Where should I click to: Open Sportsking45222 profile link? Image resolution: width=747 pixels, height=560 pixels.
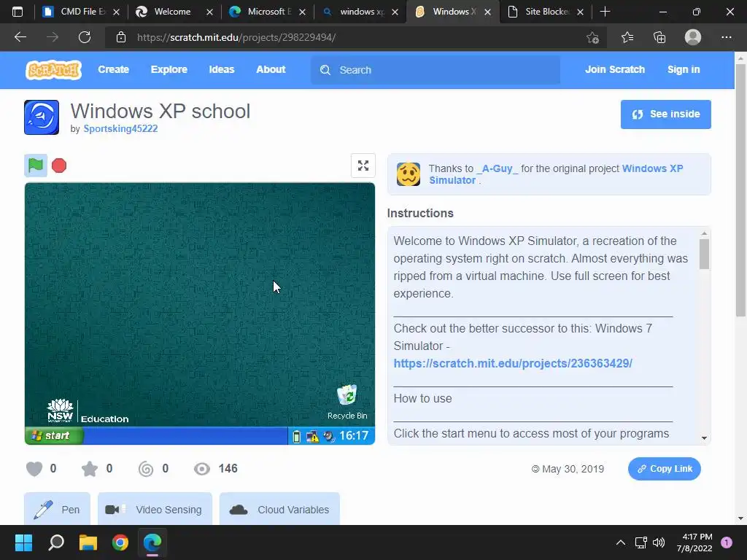click(120, 128)
